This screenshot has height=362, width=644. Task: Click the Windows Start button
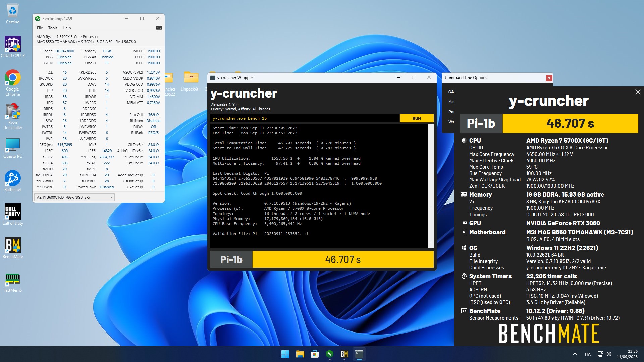285,354
